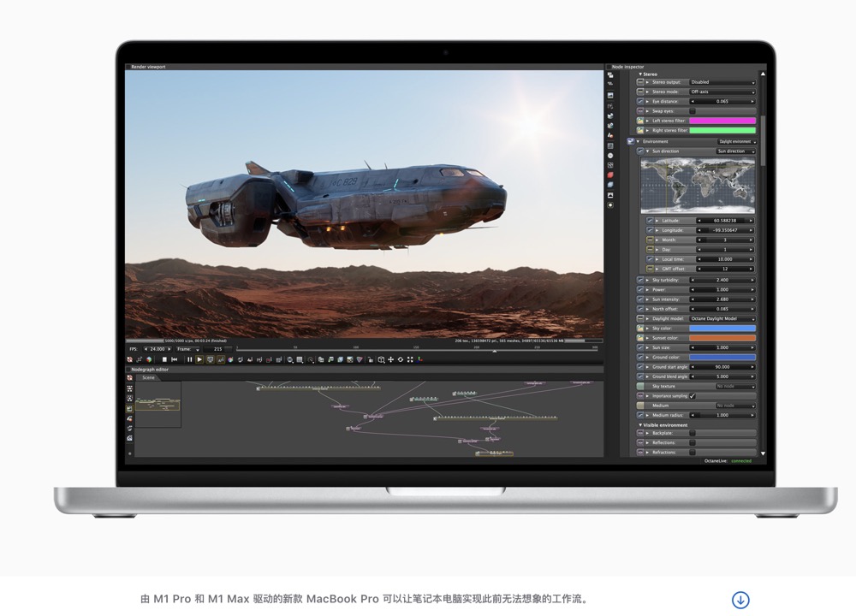Open the Frame dropdown beside FPS
The height and width of the screenshot is (616, 856).
click(x=187, y=349)
